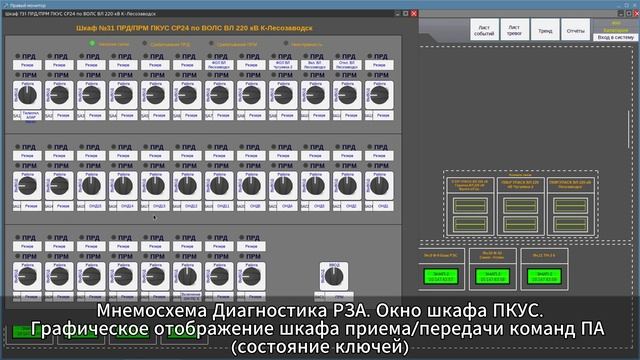Click the Срабатывание ПРМ legend indicator
Image resolution: width=640 pixels, height=360 pixels.
pyautogui.click(x=211, y=43)
